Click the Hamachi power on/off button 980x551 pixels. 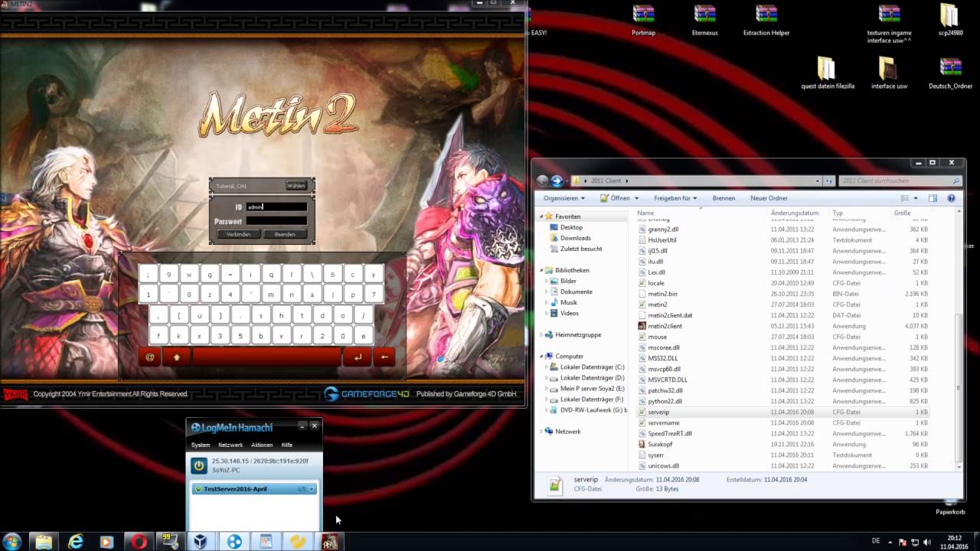click(199, 465)
